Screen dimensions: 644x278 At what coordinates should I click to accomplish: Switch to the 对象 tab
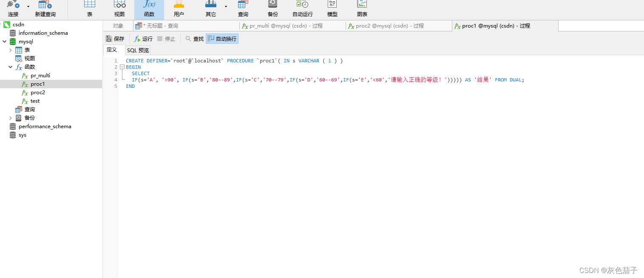[118, 26]
